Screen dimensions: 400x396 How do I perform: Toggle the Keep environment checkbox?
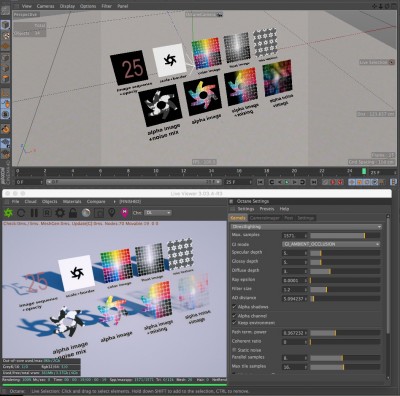coord(234,323)
